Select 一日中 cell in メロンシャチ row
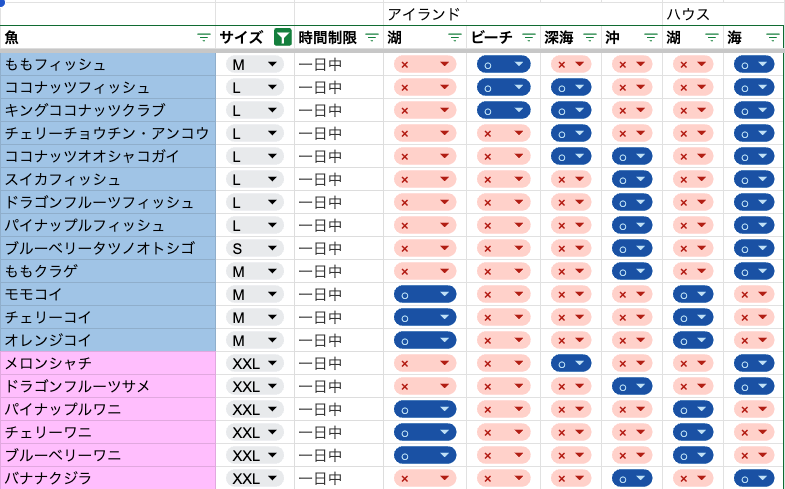 [339, 363]
